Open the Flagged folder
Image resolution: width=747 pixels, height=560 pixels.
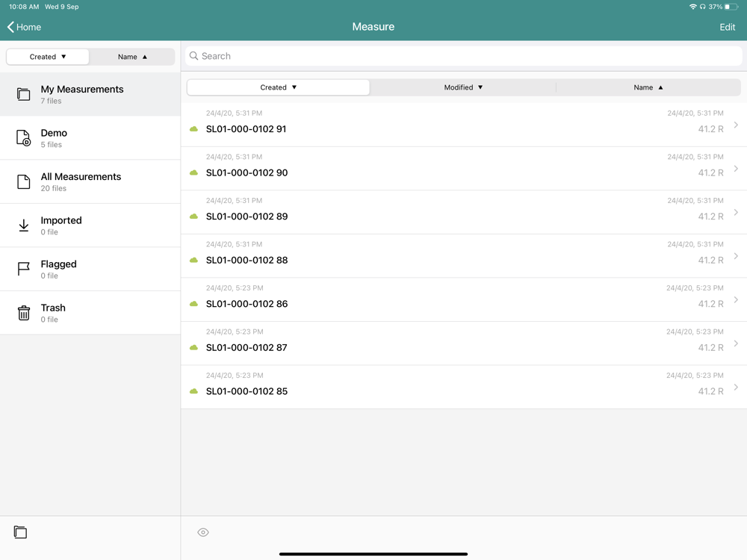tap(90, 269)
